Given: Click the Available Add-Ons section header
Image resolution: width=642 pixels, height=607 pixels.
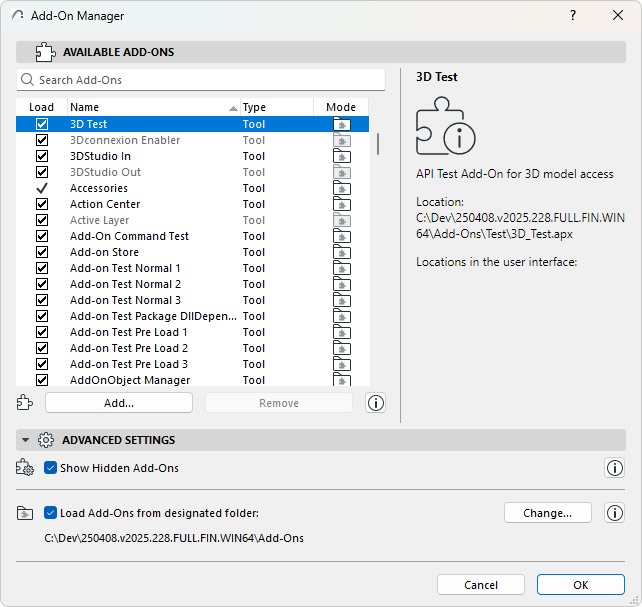Looking at the screenshot, I should point(321,52).
